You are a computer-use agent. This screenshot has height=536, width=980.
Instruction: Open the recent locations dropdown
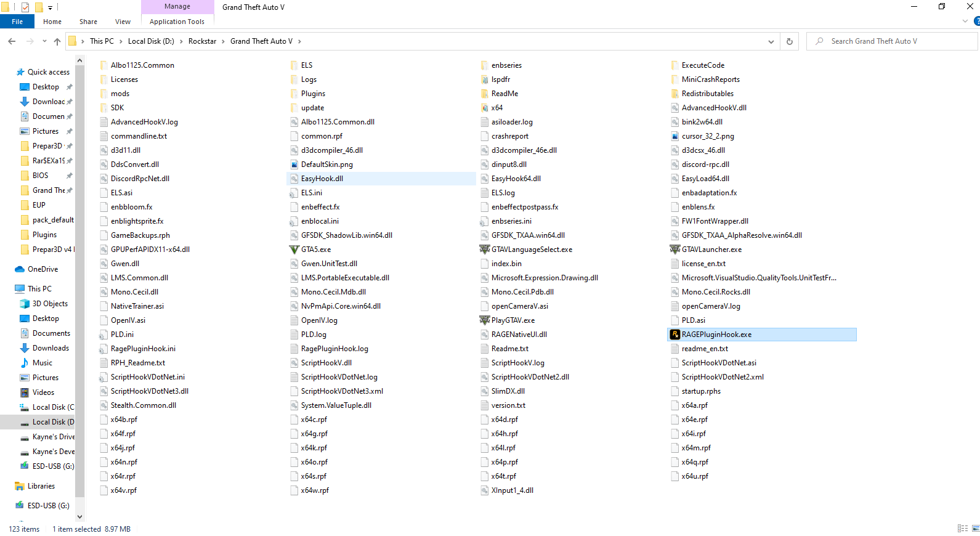(44, 41)
